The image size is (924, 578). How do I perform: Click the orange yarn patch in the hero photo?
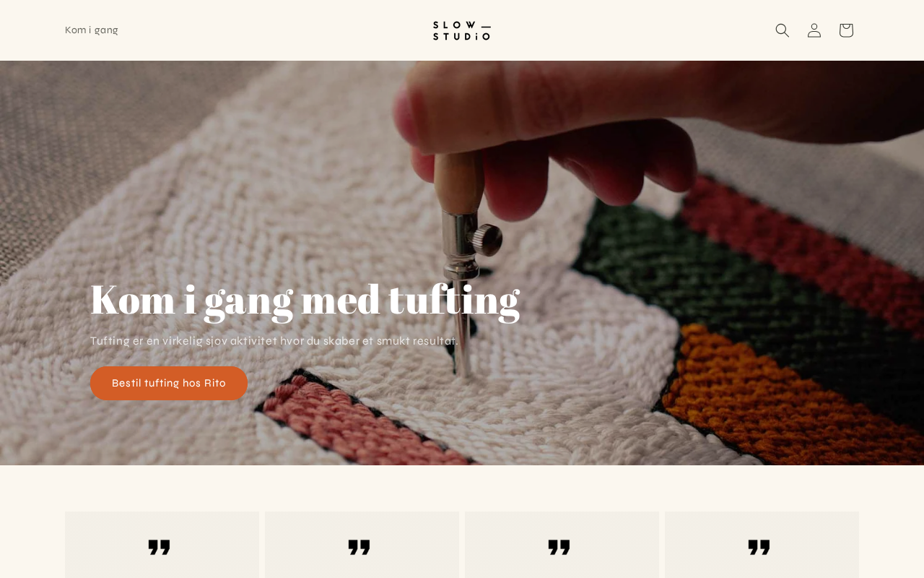[x=780, y=390]
